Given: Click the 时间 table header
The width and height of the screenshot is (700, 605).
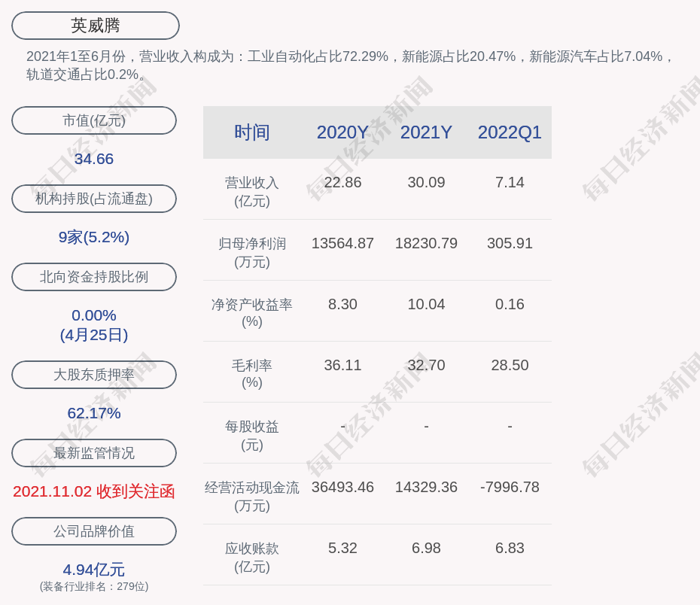Looking at the screenshot, I should coord(252,132).
